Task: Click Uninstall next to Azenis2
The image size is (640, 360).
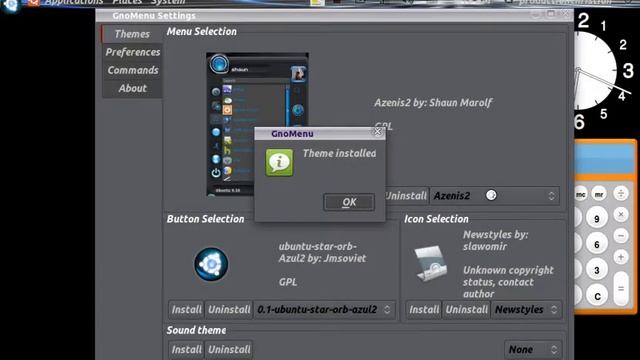Action: 406,196
